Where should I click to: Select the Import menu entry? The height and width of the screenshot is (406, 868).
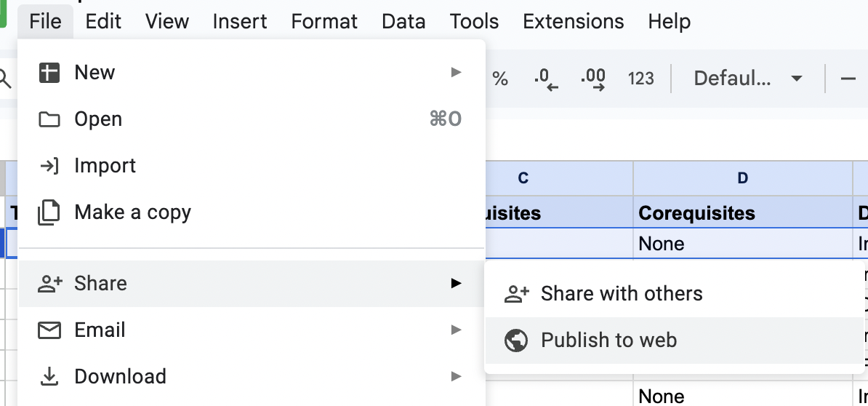[x=252, y=166]
